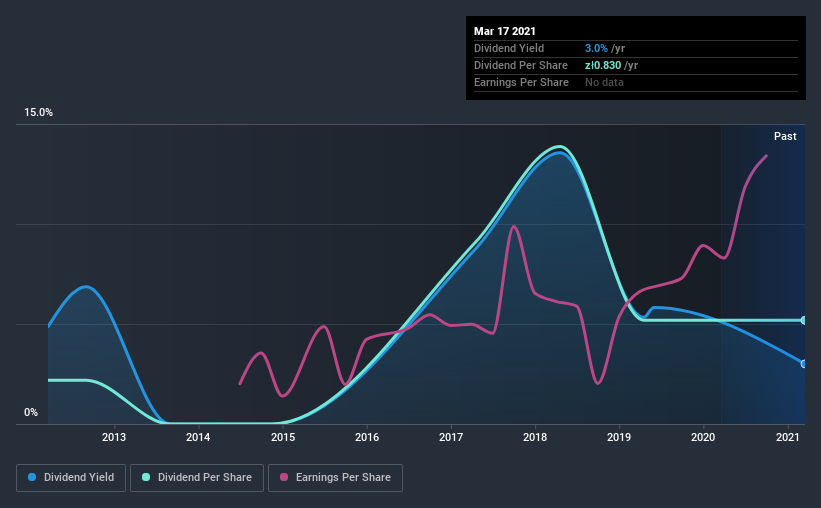
Task: Toggle the Earnings Per Share legend series
Action: [335, 478]
